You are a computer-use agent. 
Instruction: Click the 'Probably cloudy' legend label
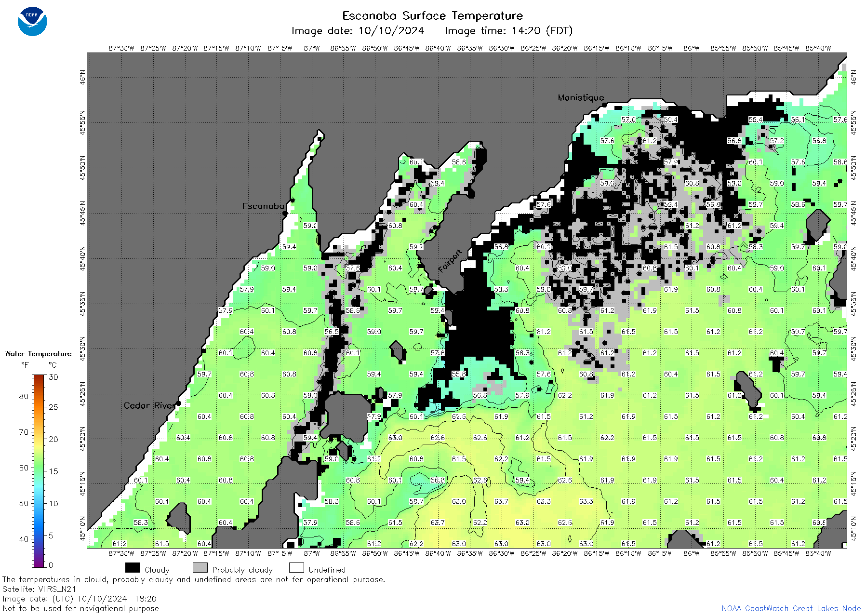pos(242,570)
